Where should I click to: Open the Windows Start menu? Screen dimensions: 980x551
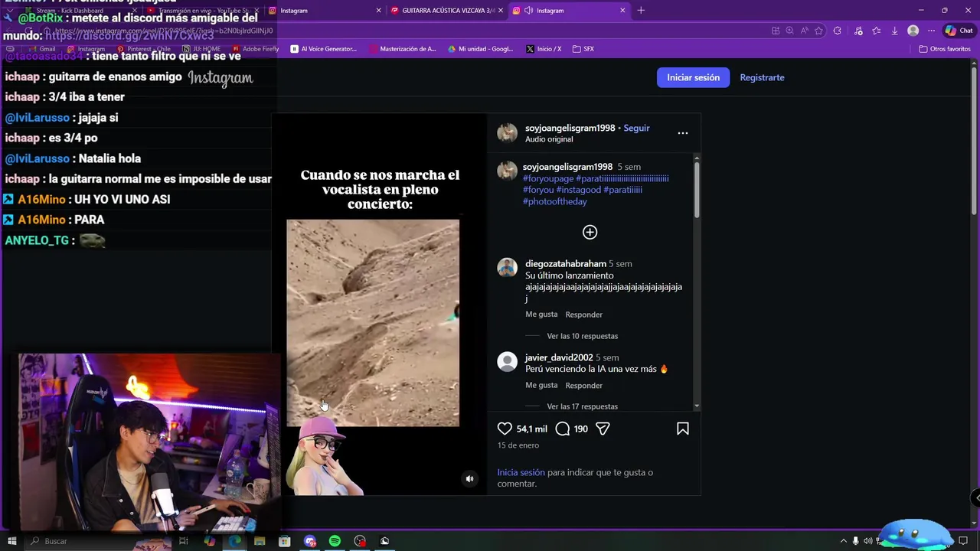tap(11, 541)
